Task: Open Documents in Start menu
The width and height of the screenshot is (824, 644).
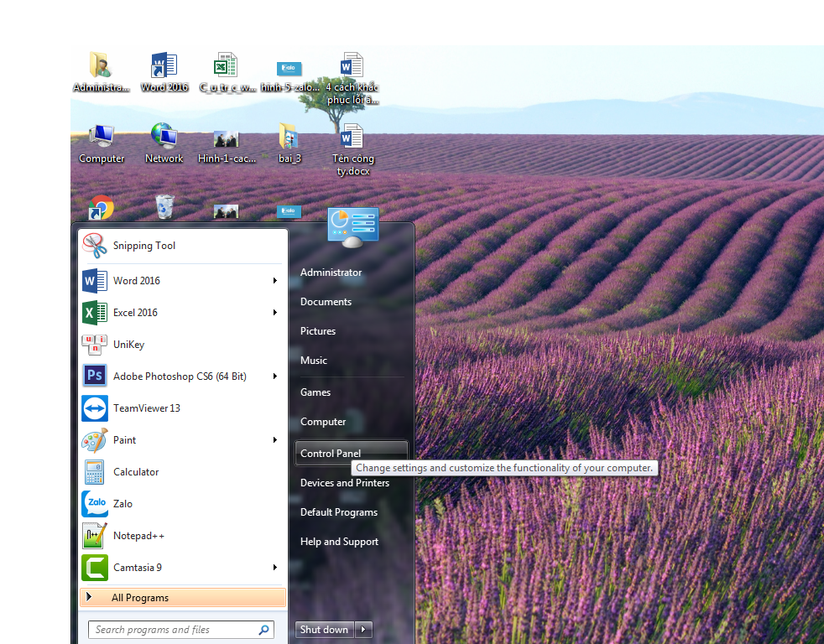Action: 351,302
